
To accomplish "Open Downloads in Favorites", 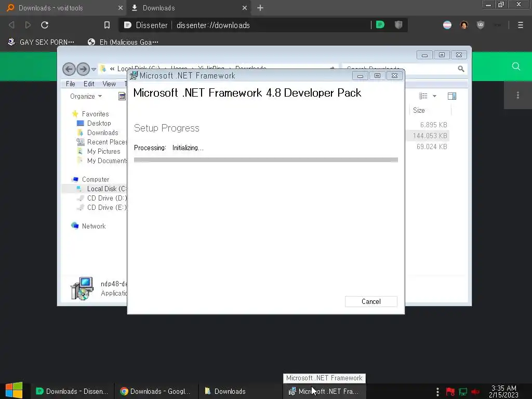I will (x=102, y=132).
